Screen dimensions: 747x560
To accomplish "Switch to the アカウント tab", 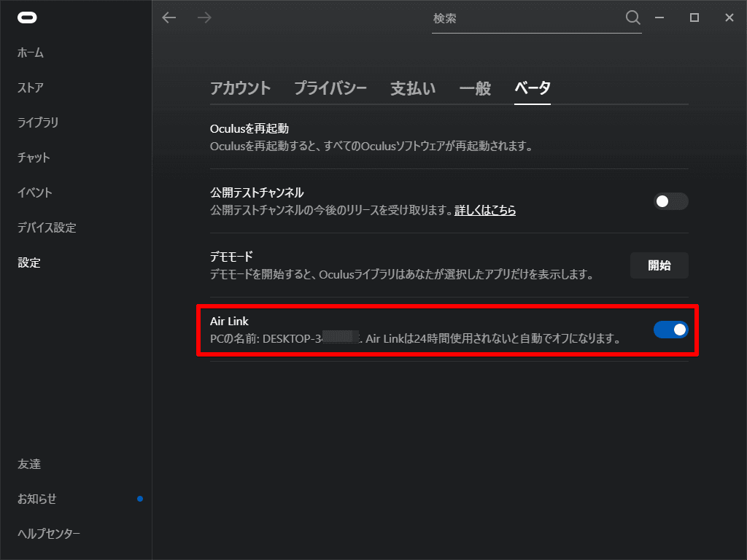I will click(240, 89).
